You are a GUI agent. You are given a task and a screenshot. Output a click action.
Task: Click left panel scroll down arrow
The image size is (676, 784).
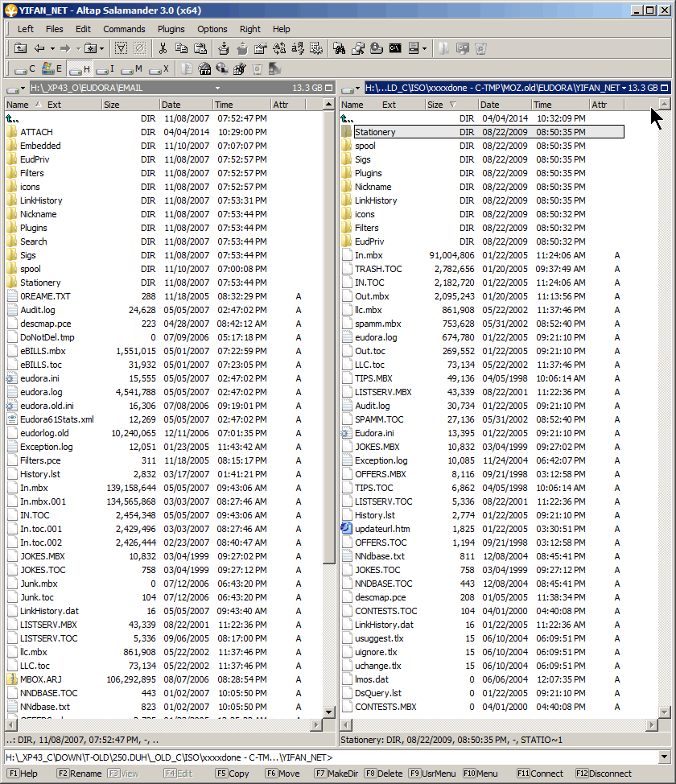329,712
